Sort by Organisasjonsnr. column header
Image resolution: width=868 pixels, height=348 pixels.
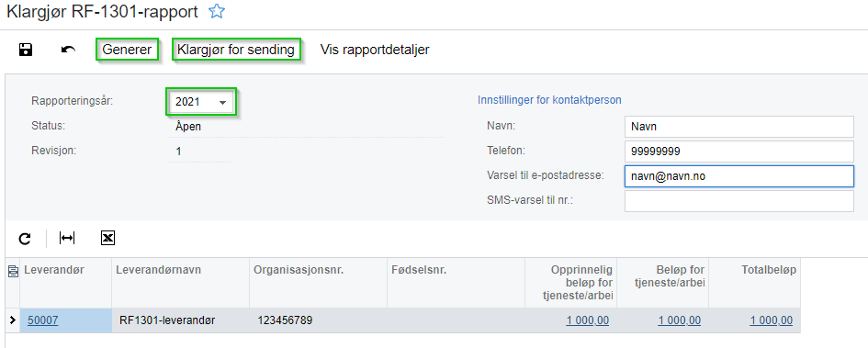(319, 283)
